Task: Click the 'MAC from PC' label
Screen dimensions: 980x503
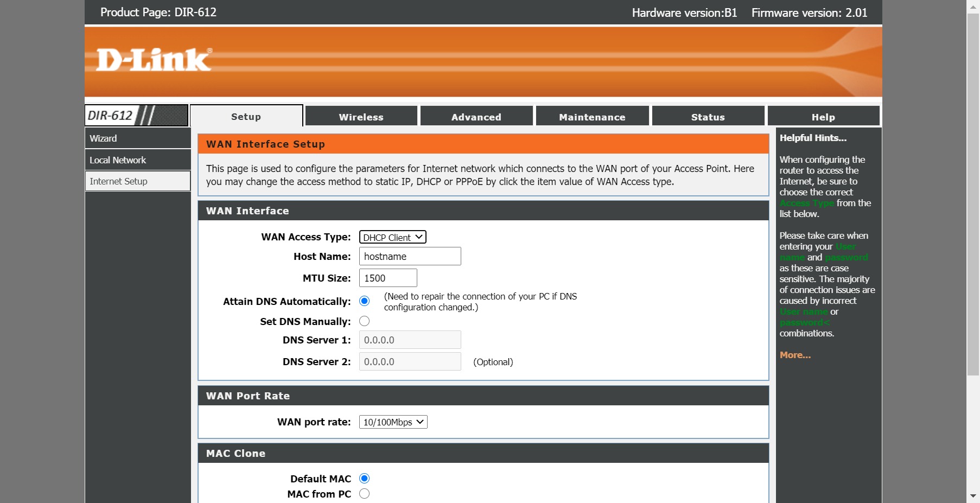Action: coord(319,494)
